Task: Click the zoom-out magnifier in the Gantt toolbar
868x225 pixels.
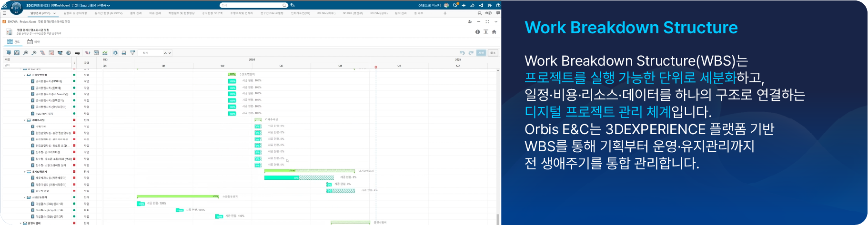Action: [x=34, y=53]
